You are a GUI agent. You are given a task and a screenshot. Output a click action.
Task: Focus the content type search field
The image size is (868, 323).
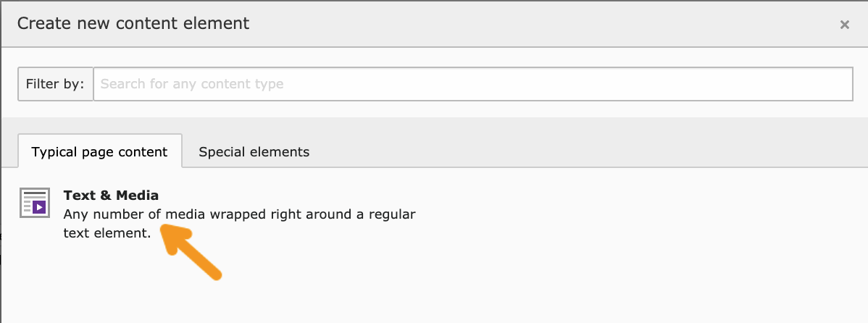point(472,84)
